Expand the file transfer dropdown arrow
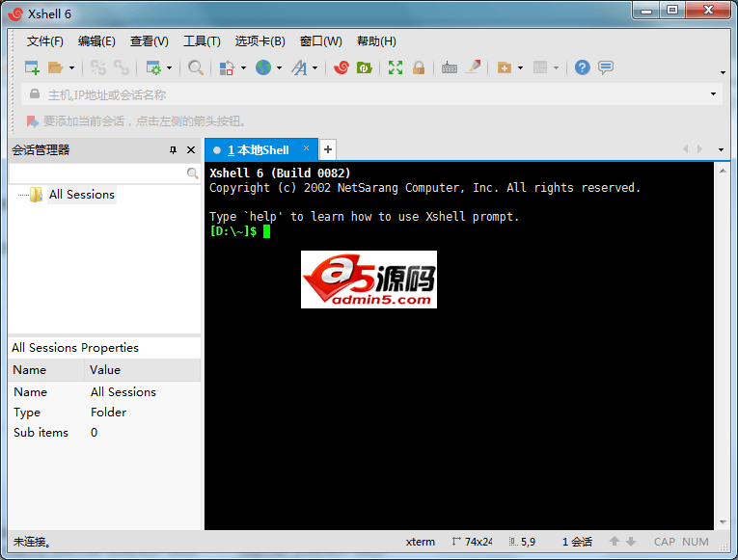Screen dimensions: 738x560 [x=243, y=68]
